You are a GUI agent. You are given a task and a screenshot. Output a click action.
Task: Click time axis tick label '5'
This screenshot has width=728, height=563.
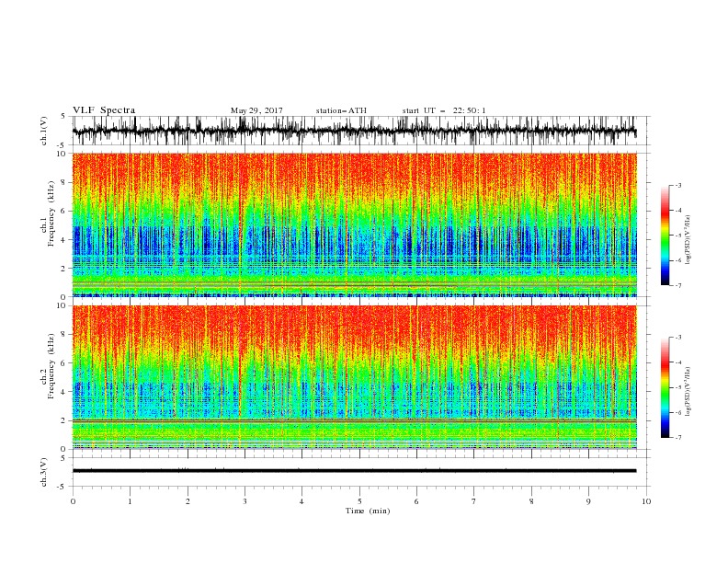(x=359, y=501)
